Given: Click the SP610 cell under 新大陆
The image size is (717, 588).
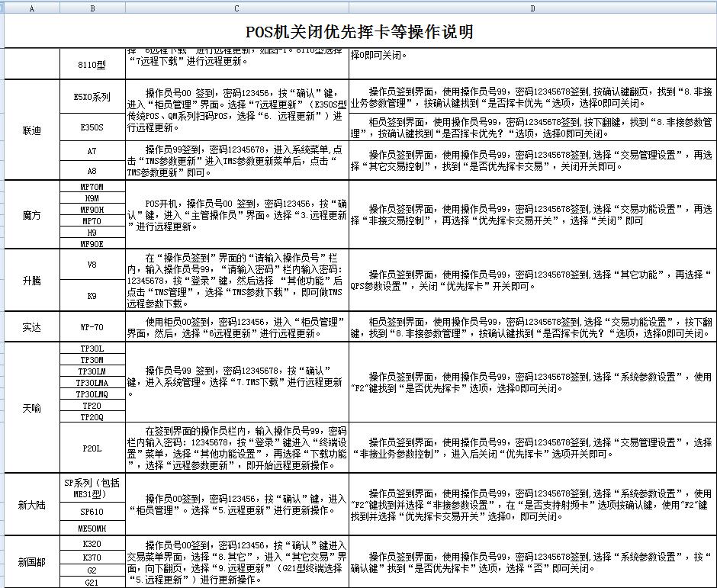Looking at the screenshot, I should point(92,513).
